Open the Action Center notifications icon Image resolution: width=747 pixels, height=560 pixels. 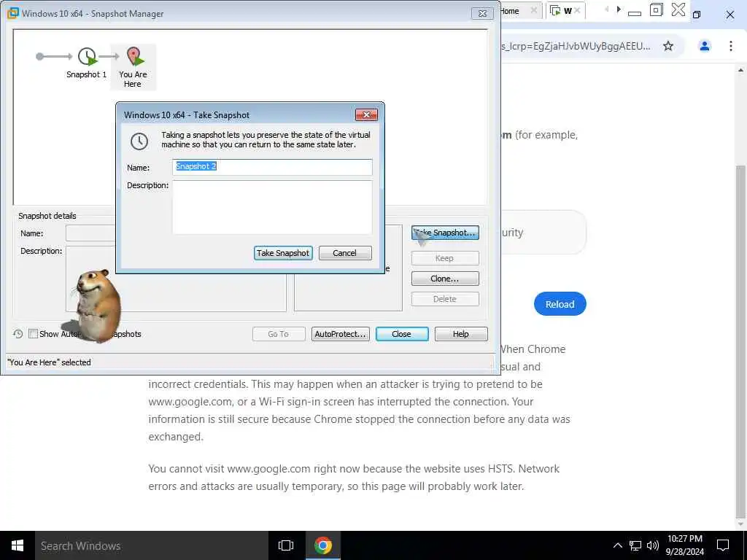click(723, 545)
